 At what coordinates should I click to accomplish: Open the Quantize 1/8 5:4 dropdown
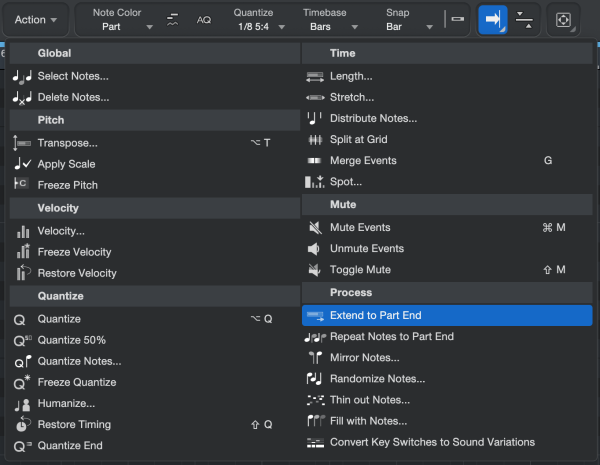(259, 20)
